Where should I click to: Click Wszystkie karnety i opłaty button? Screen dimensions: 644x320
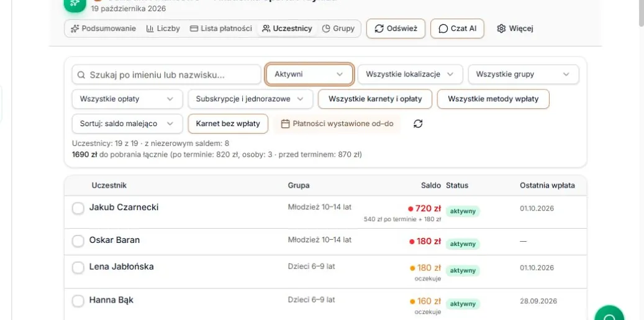[x=375, y=99]
